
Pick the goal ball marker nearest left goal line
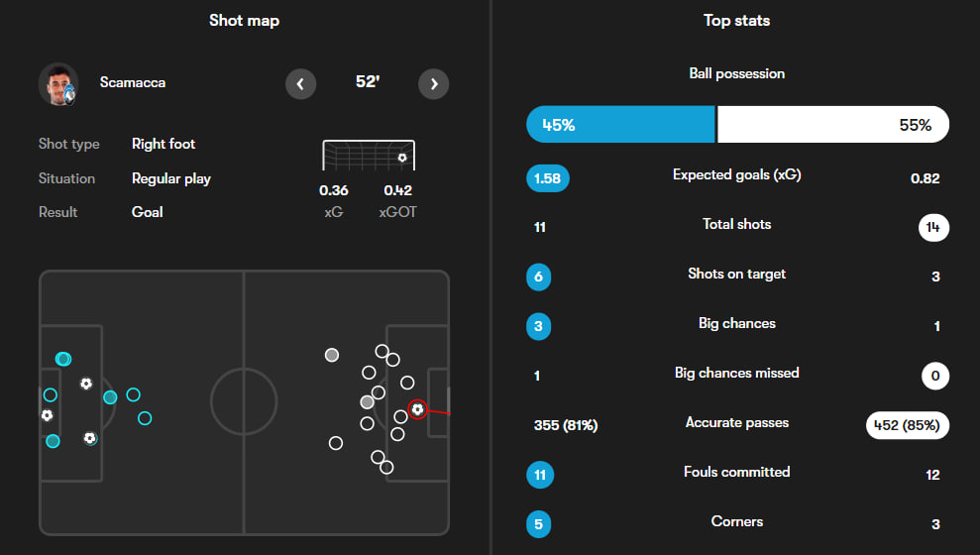click(x=46, y=415)
